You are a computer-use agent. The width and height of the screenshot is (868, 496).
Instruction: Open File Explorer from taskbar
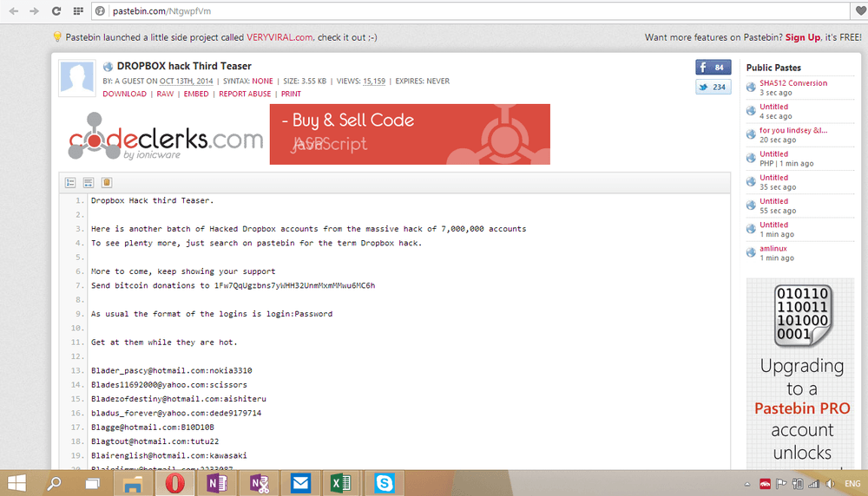point(133,483)
